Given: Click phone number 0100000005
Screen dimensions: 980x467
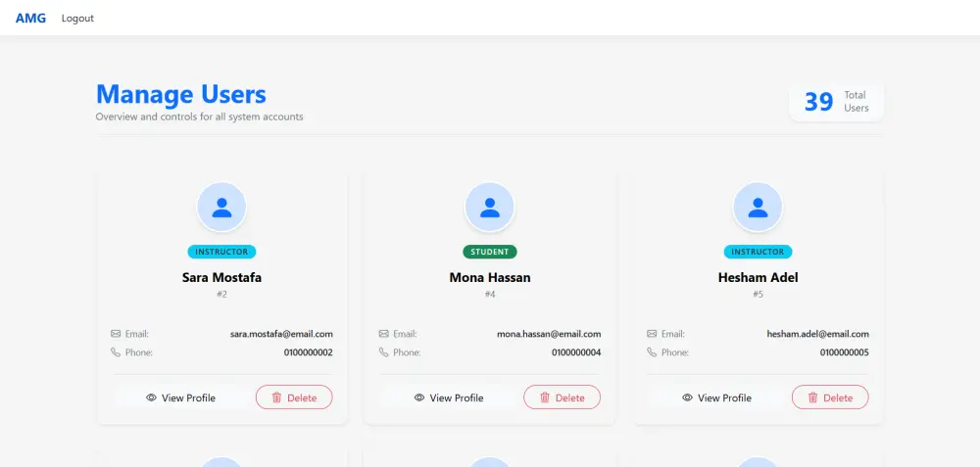Looking at the screenshot, I should pos(845,352).
